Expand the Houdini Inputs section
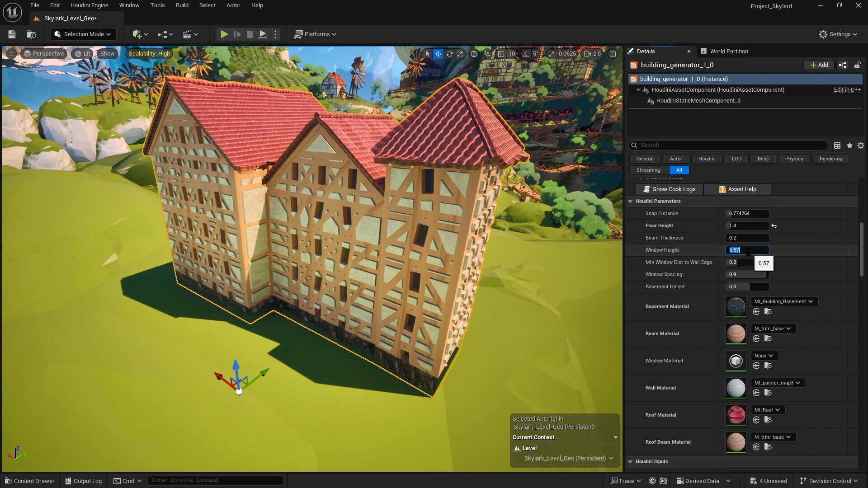868x488 pixels. 630,461
